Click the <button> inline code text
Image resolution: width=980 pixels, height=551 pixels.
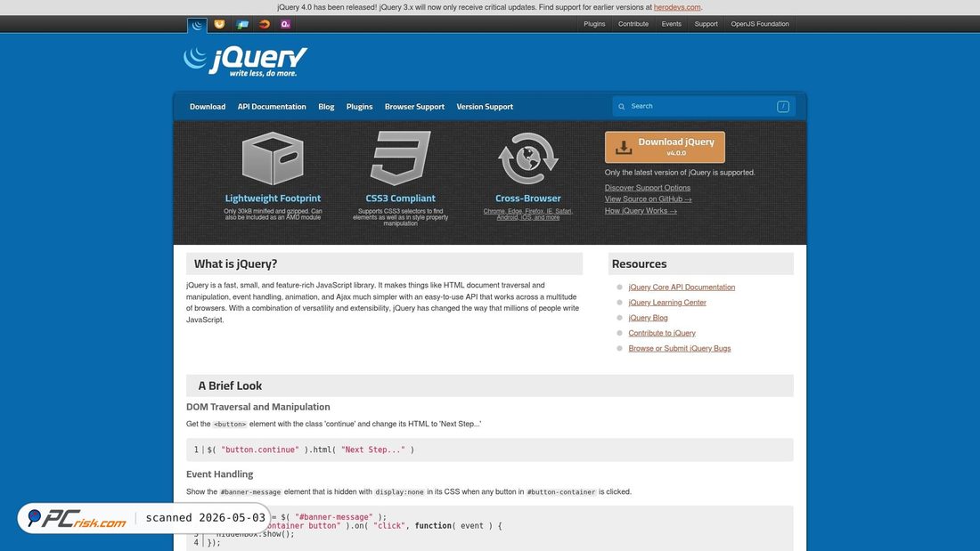pos(230,425)
